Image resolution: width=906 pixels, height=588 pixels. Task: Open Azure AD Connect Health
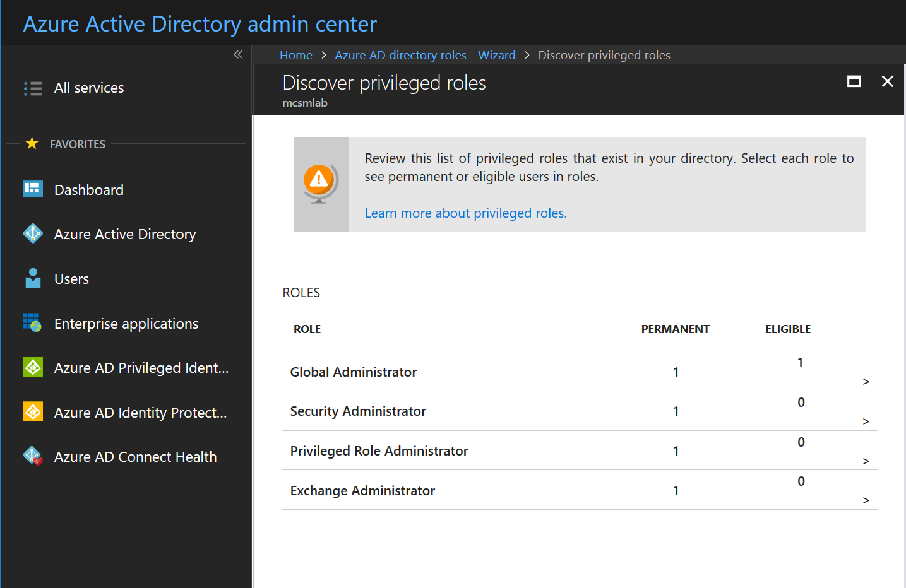pyautogui.click(x=135, y=456)
